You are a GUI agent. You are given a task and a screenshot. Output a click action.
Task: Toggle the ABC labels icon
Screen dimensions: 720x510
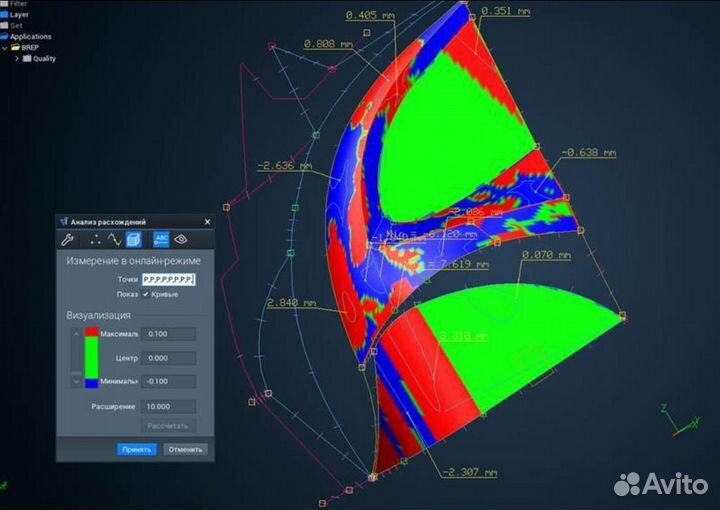(160, 239)
